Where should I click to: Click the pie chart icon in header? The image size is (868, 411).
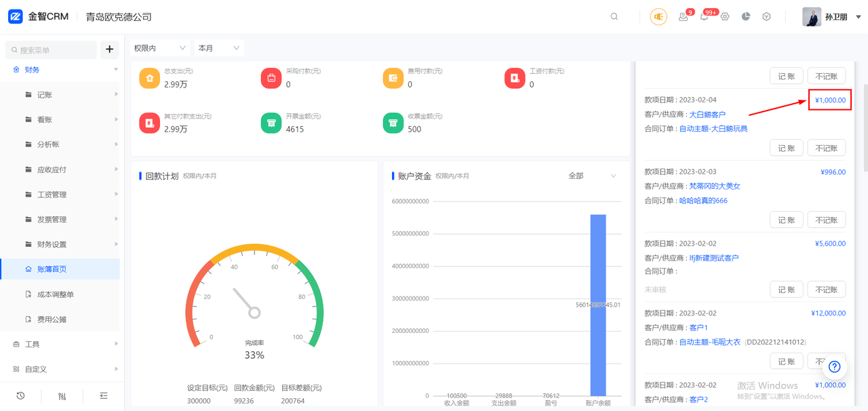tap(746, 17)
